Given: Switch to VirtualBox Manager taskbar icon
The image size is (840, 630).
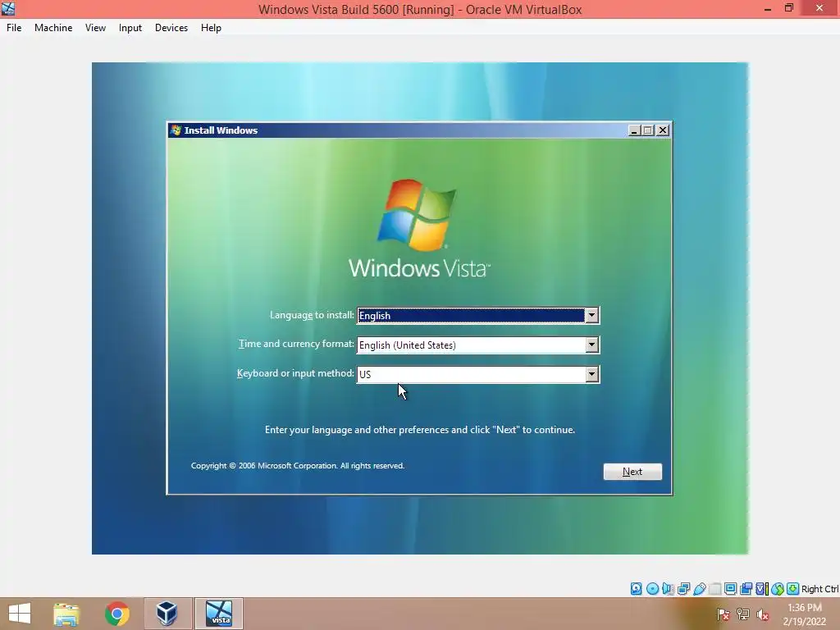Looking at the screenshot, I should click(x=167, y=614).
